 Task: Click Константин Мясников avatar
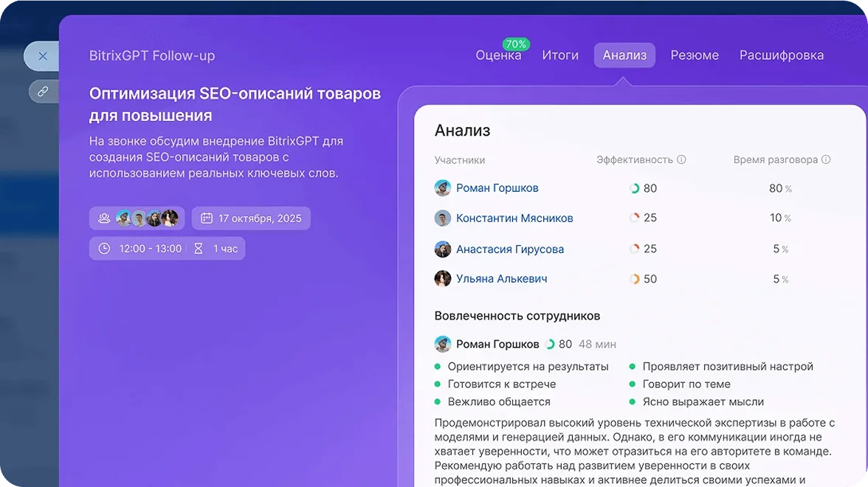(x=442, y=218)
